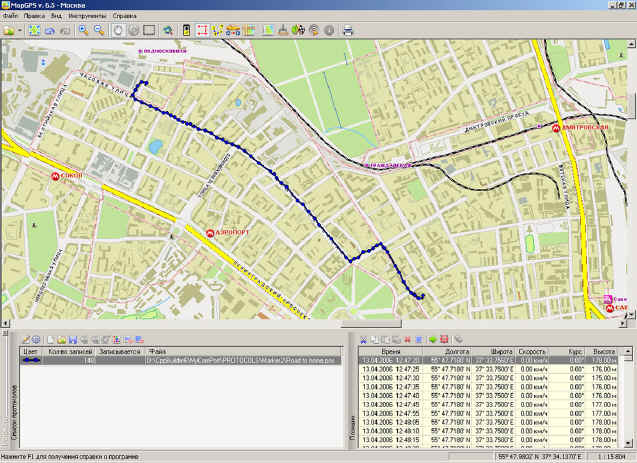Click the Аэропорт metro station marker on map
This screenshot has height=463, width=637.
pos(210,233)
